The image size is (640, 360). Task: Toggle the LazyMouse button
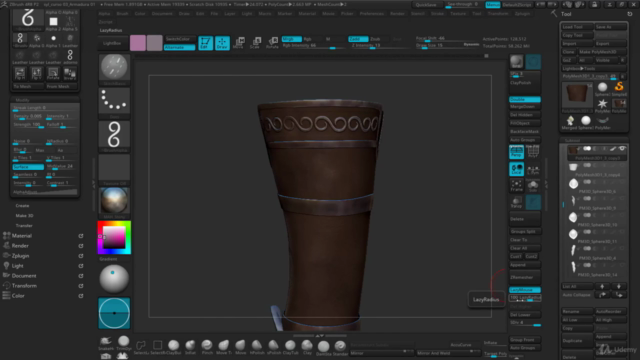pos(525,290)
